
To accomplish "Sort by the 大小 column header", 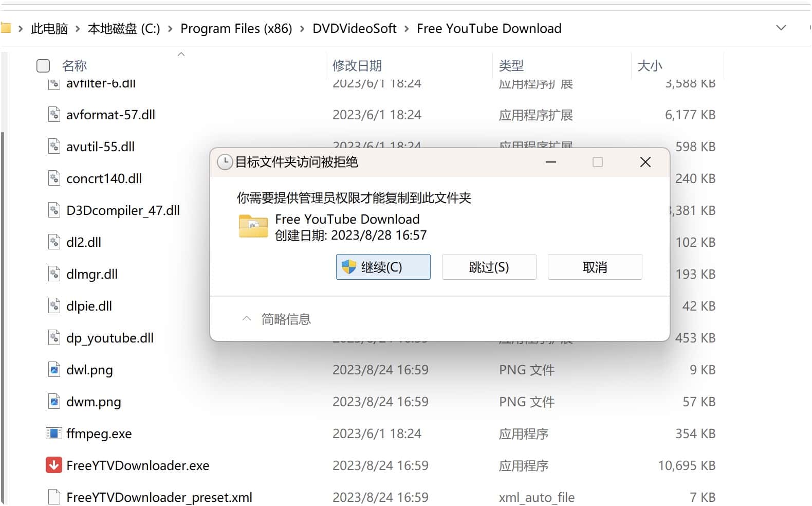I will 650,65.
